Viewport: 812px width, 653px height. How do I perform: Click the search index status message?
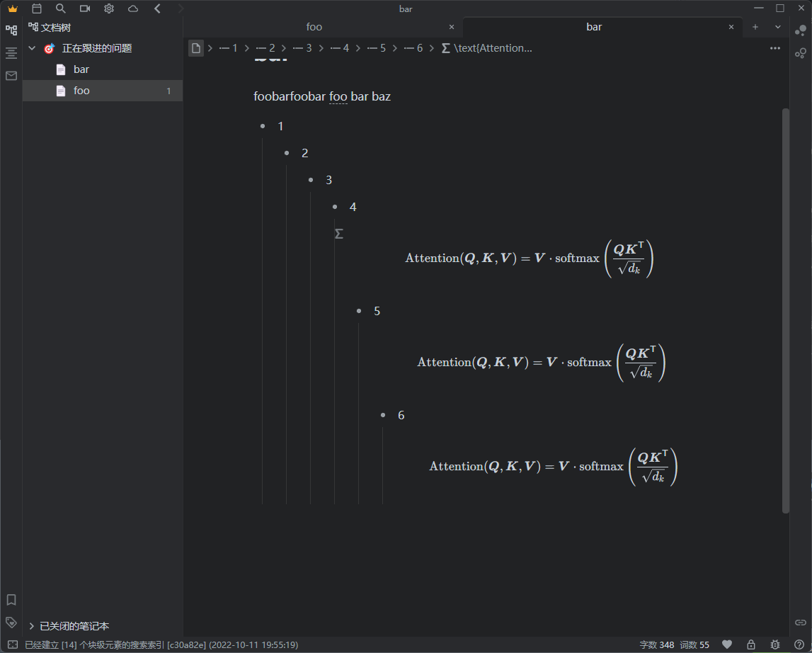tap(161, 645)
